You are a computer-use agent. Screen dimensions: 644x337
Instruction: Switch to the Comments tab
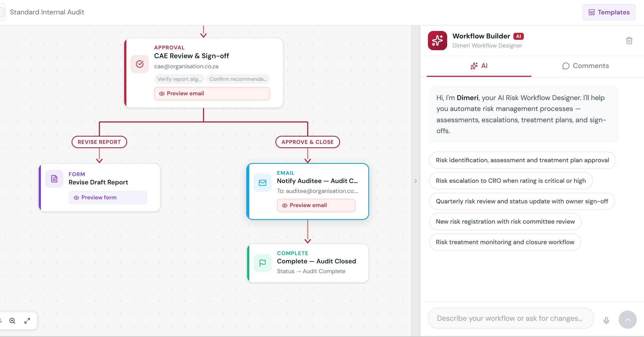tap(586, 66)
